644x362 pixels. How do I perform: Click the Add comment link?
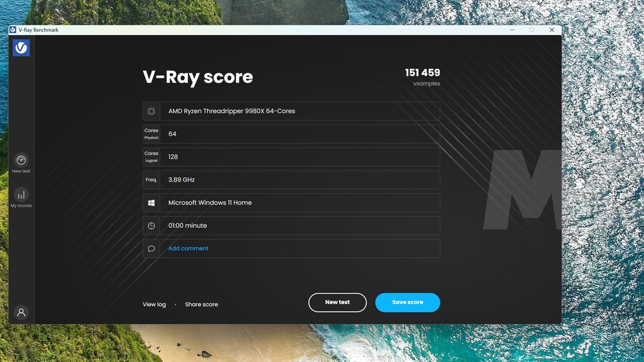188,249
